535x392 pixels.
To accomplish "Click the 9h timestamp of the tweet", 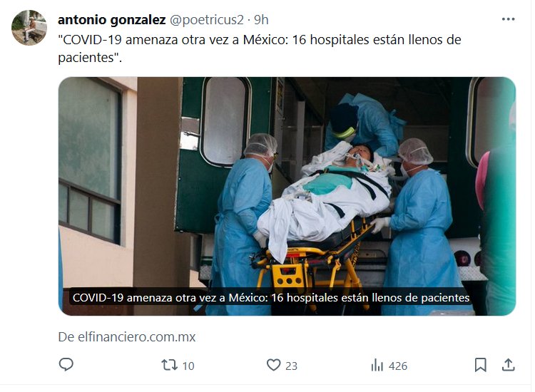I will point(261,20).
